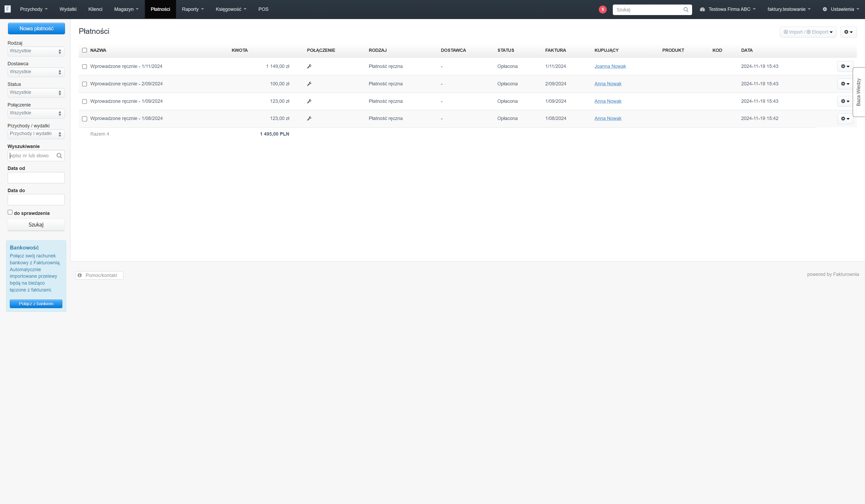Open the Baza Wiedzy side tab

click(859, 92)
